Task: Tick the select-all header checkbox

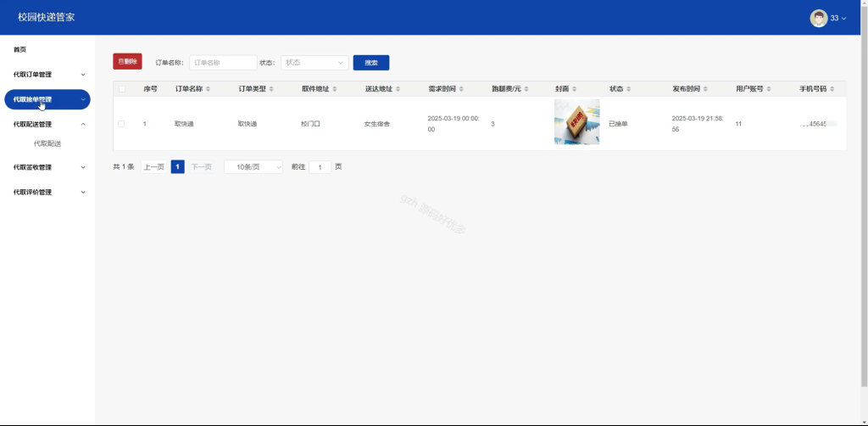Action: click(122, 89)
